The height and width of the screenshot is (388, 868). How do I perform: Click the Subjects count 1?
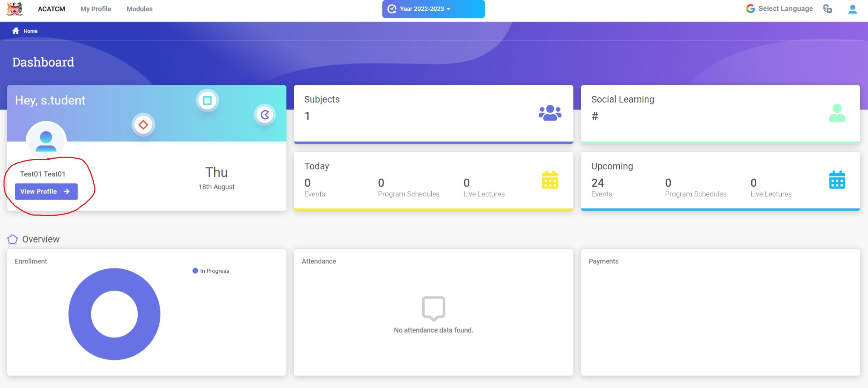point(307,116)
